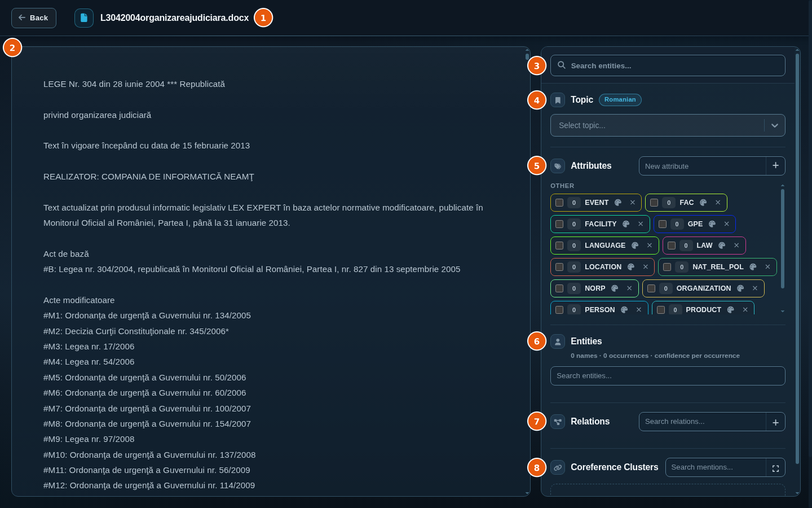Open color palette for LOCATION attribute
The width and height of the screenshot is (812, 508).
[x=631, y=267]
